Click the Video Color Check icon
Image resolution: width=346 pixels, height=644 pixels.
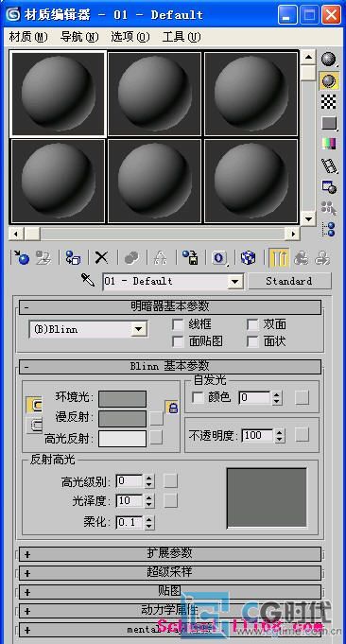pos(328,144)
